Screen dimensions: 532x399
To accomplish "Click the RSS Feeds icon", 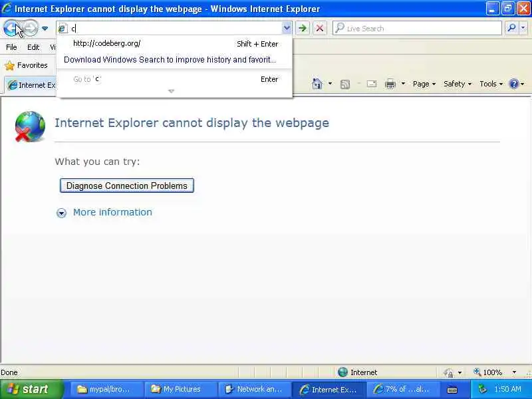I will [x=344, y=84].
